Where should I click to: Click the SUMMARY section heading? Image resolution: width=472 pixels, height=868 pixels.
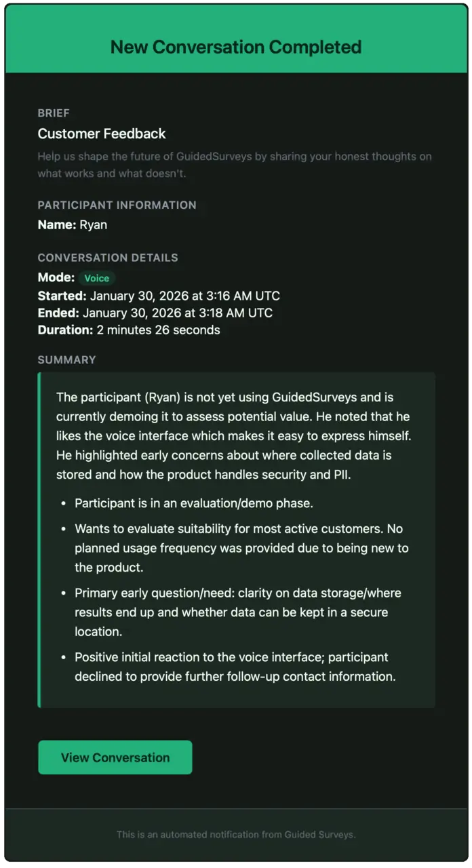[66, 359]
